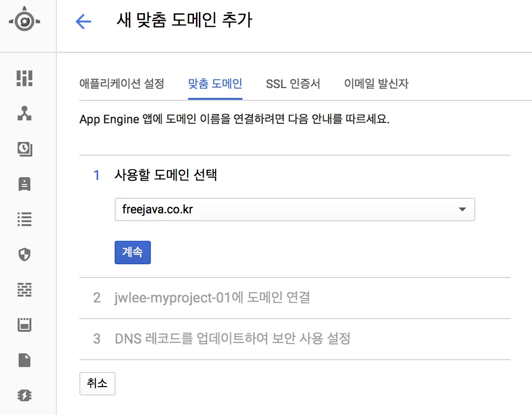The image size is (532, 415).
Task: Open the Blobstore document icon in sidebar
Action: click(x=24, y=360)
